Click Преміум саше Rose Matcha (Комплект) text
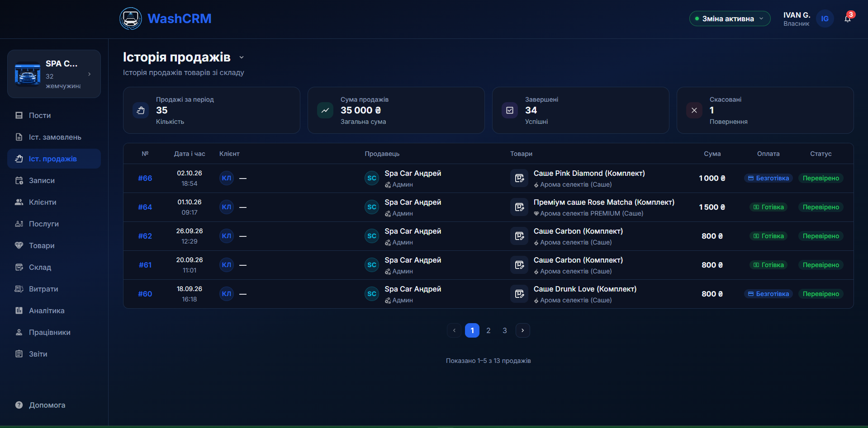868x428 pixels. click(x=604, y=202)
